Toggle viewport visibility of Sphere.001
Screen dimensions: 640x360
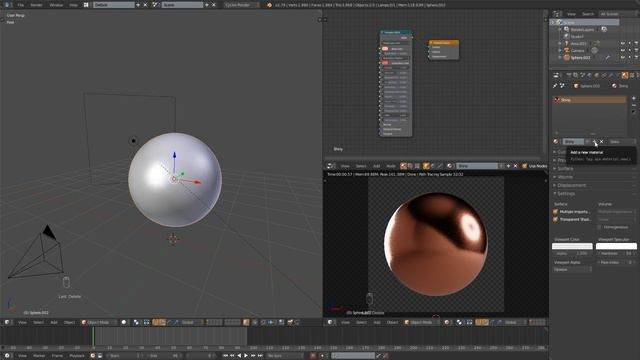tap(623, 58)
